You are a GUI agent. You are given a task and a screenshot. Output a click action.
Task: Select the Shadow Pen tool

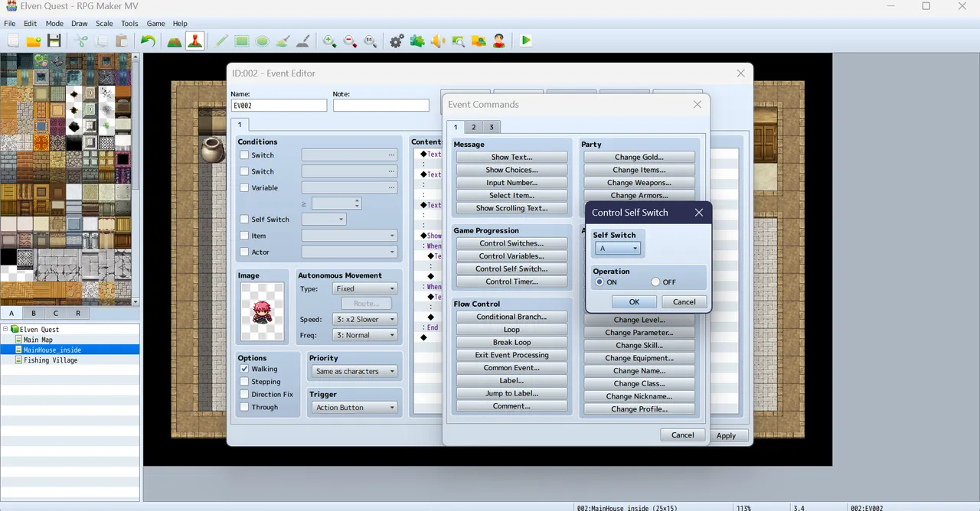pos(302,41)
